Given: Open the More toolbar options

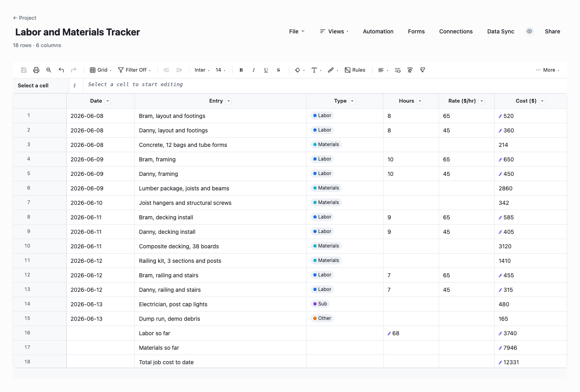Looking at the screenshot, I should (548, 70).
